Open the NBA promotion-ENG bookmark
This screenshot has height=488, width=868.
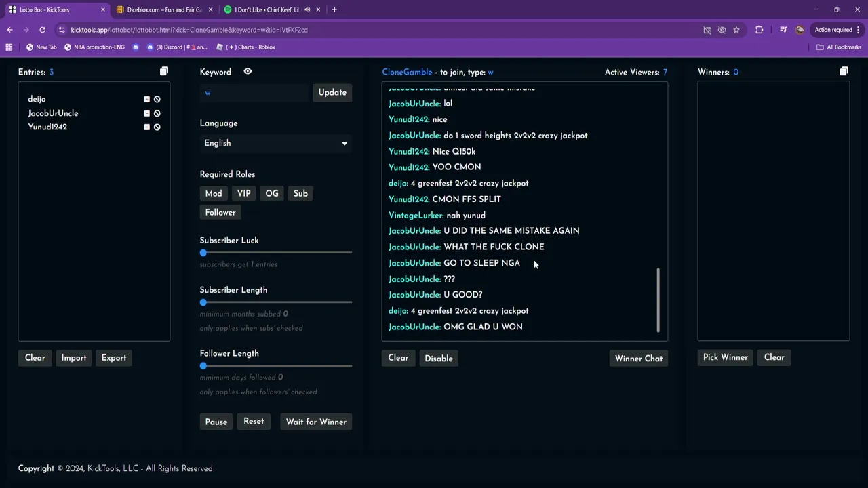pyautogui.click(x=94, y=47)
